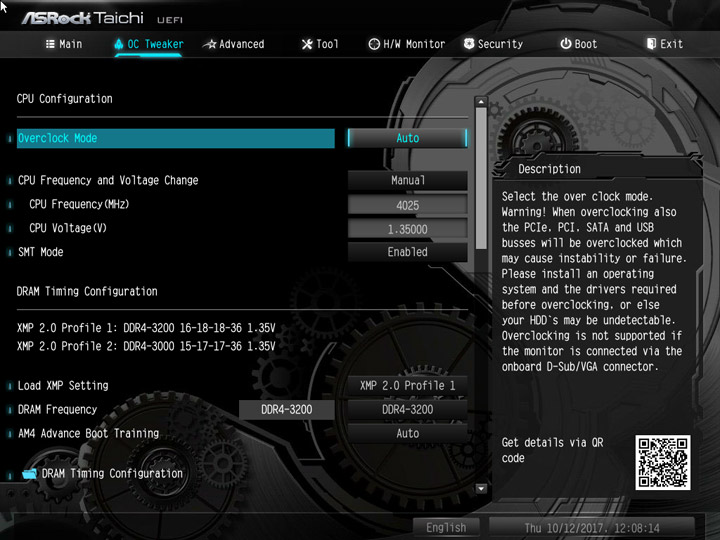Select AM4 Advance Boot Training label
The image size is (720, 540).
(x=88, y=433)
